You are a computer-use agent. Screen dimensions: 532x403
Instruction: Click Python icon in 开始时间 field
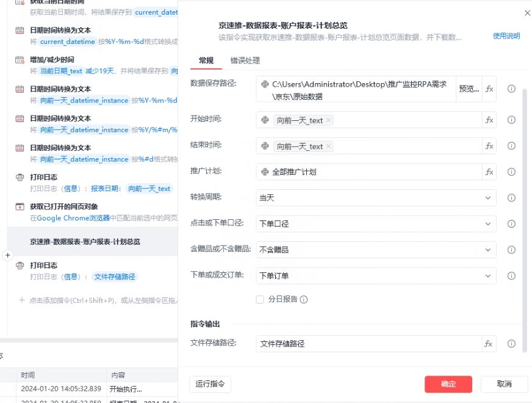coord(265,120)
